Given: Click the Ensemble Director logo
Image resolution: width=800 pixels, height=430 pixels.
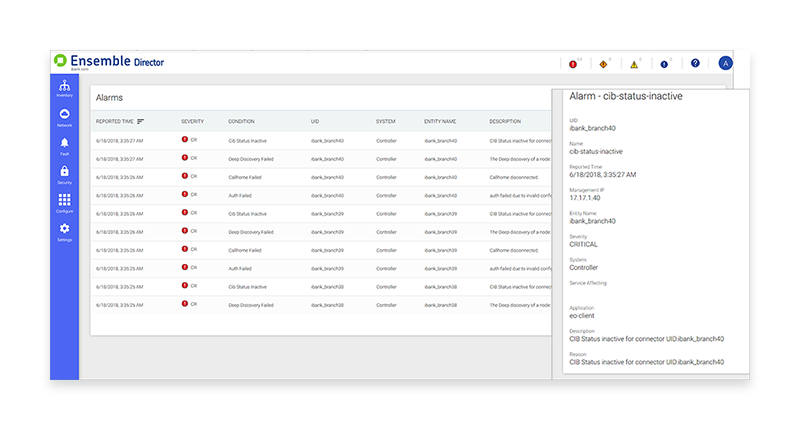Looking at the screenshot, I should 109,62.
